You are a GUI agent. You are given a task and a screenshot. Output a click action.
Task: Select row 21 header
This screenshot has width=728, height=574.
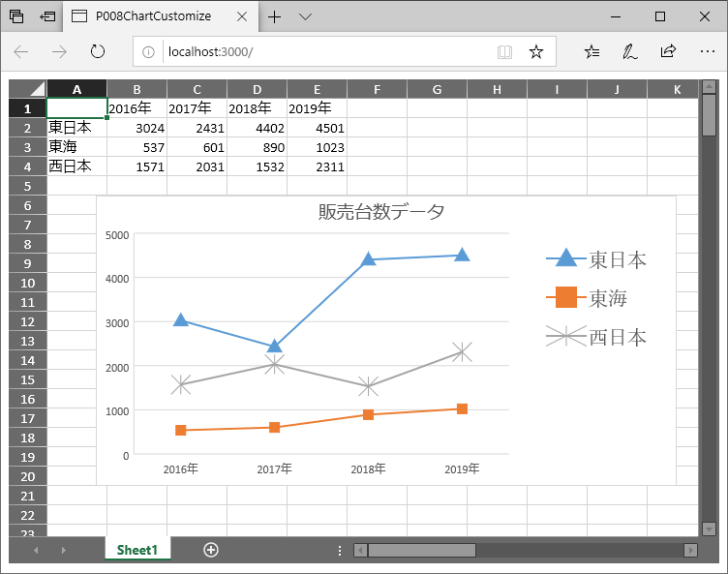(x=28, y=496)
